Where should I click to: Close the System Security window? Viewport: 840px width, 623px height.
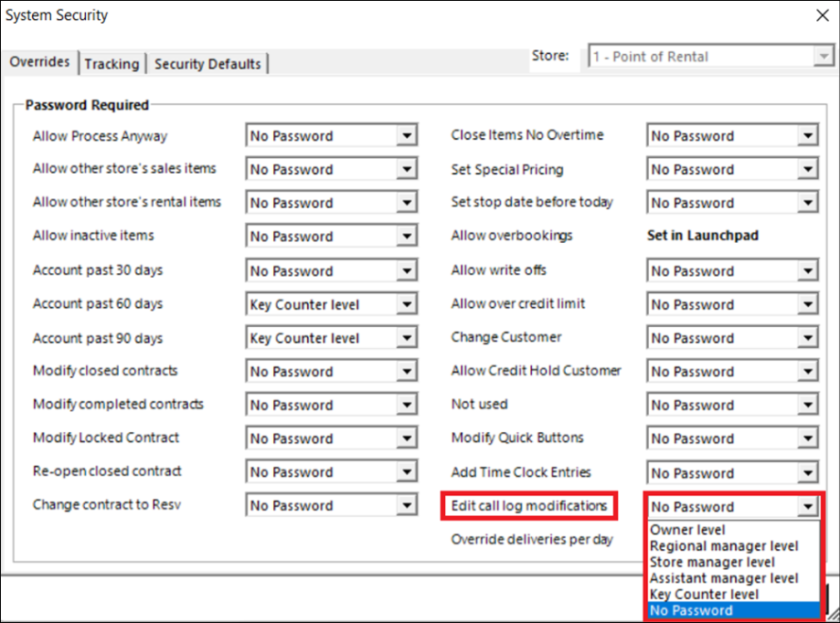pyautogui.click(x=821, y=15)
